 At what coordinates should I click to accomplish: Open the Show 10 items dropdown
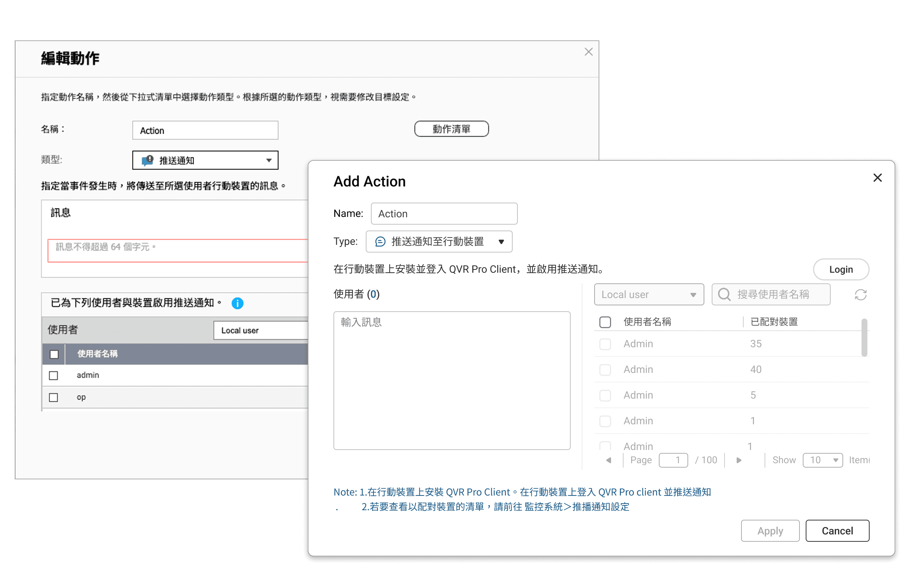[822, 460]
